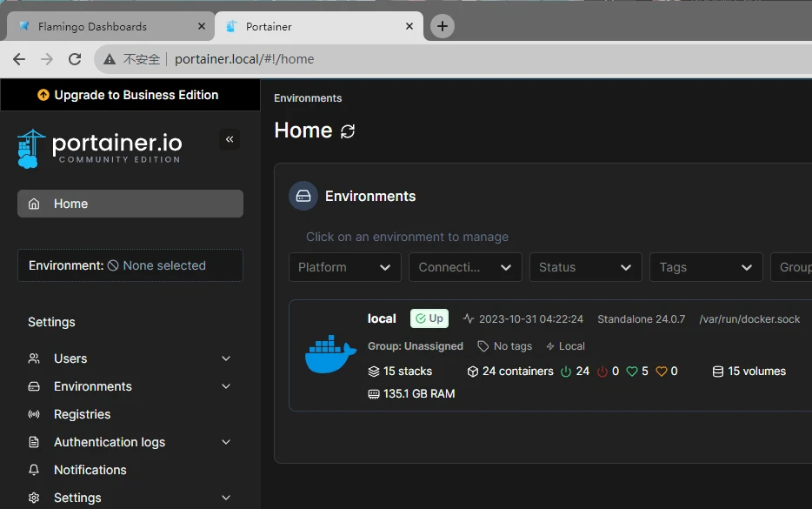
Task: Expand the Users submenu chevron
Action: point(226,358)
